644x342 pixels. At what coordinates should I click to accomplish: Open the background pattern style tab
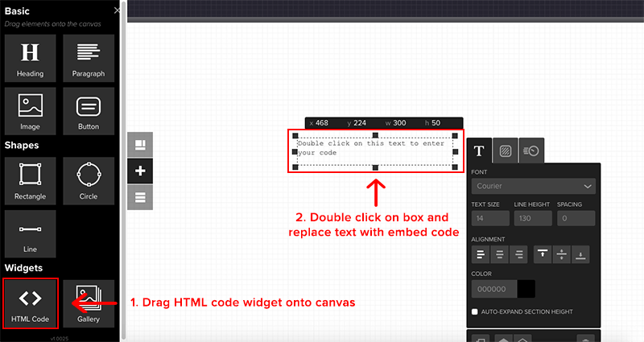505,150
